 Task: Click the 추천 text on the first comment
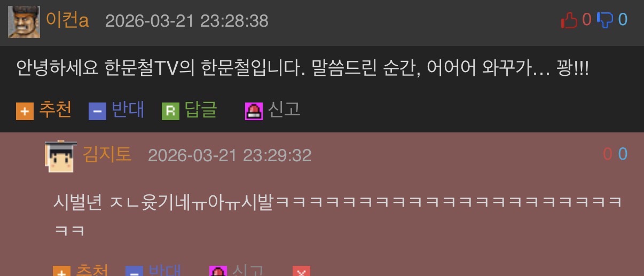pyautogui.click(x=54, y=110)
